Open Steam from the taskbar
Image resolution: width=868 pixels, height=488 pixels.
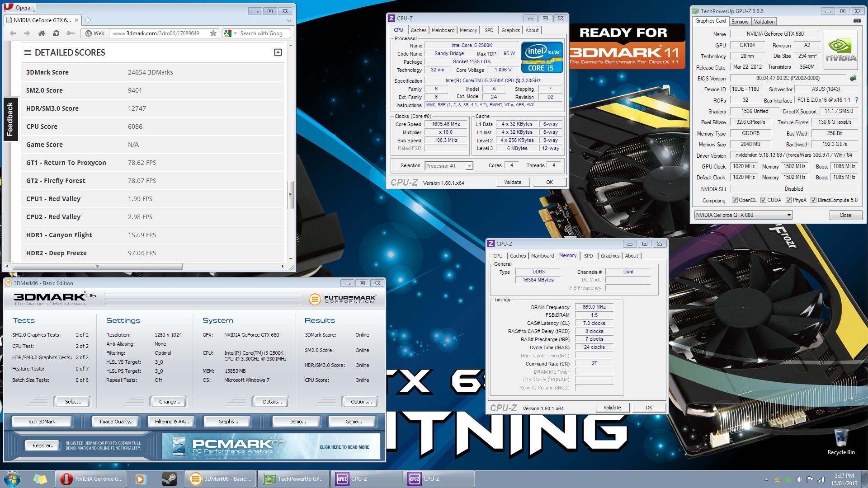[170, 479]
